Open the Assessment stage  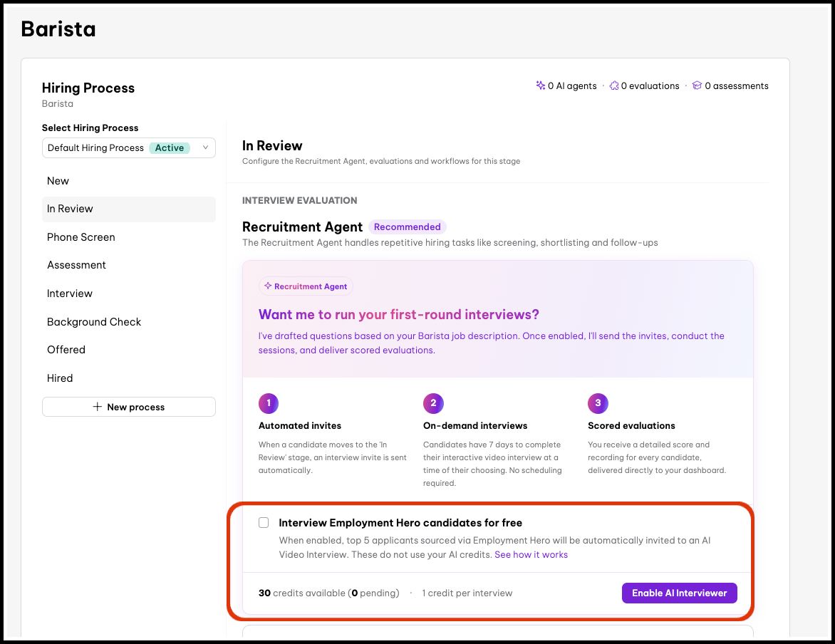(129, 265)
